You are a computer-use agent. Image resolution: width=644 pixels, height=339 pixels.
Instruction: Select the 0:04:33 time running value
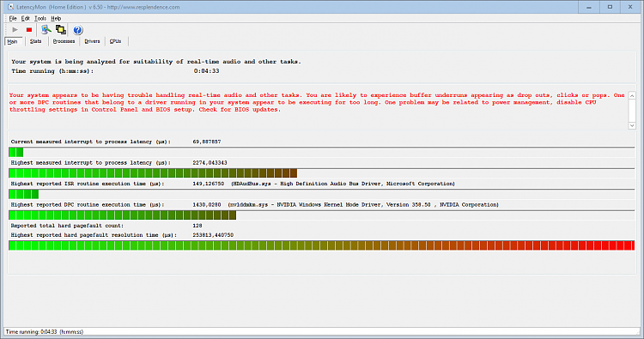tap(206, 71)
